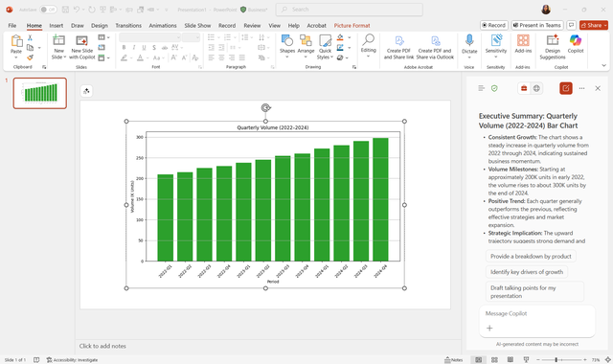The height and width of the screenshot is (364, 613).
Task: Open the Transitions tab
Action: [x=128, y=26]
